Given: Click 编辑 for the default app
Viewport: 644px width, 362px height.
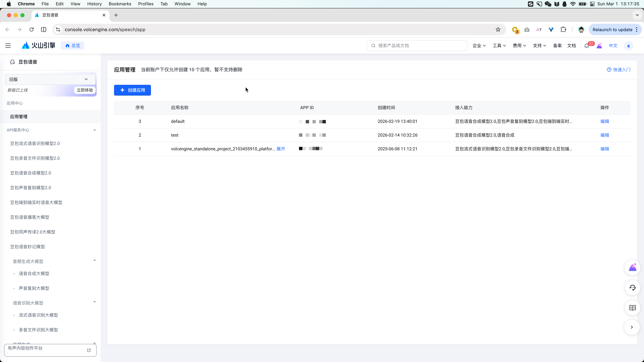Looking at the screenshot, I should [x=604, y=121].
